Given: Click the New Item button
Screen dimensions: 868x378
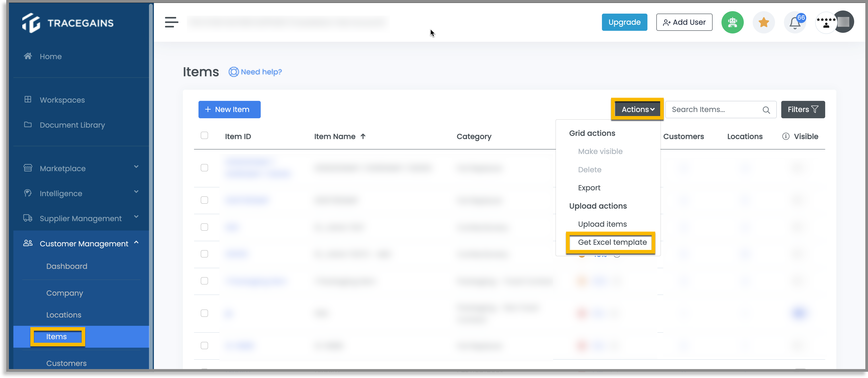Looking at the screenshot, I should point(229,109).
